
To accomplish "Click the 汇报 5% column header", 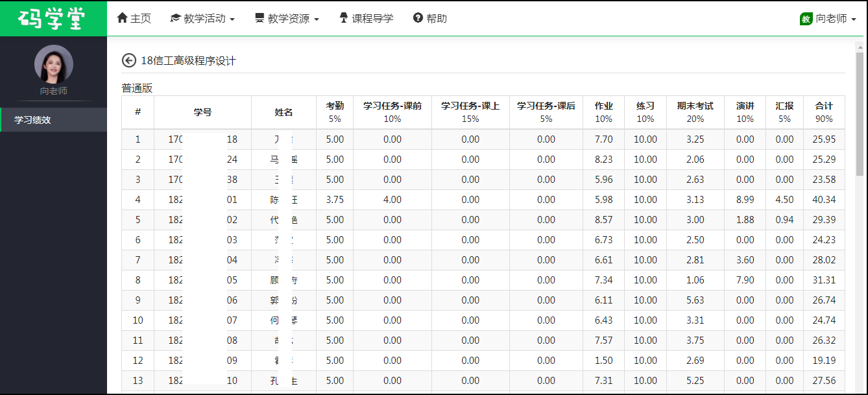I will pos(784,112).
